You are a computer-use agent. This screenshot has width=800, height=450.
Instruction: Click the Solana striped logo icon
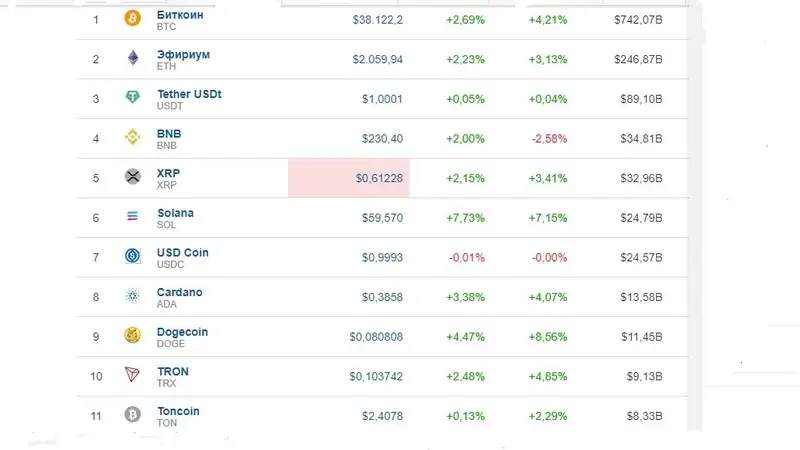(x=132, y=217)
